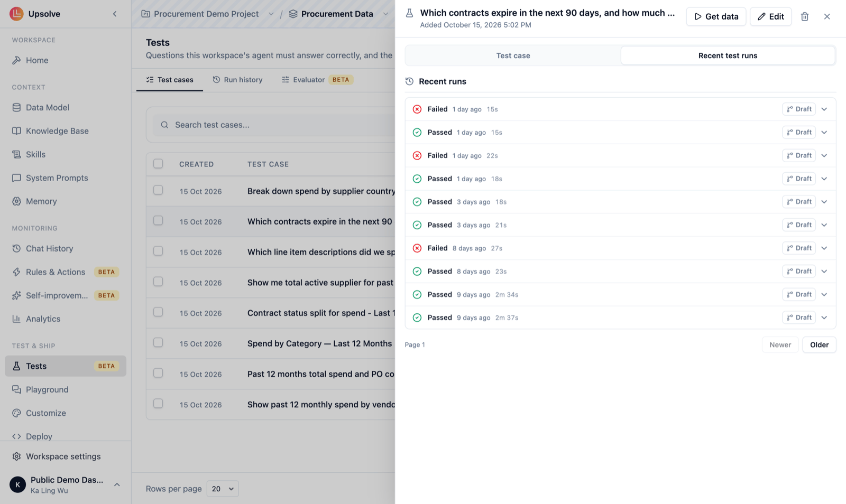
Task: Expand the Failed run lasting 22s
Action: (824, 155)
